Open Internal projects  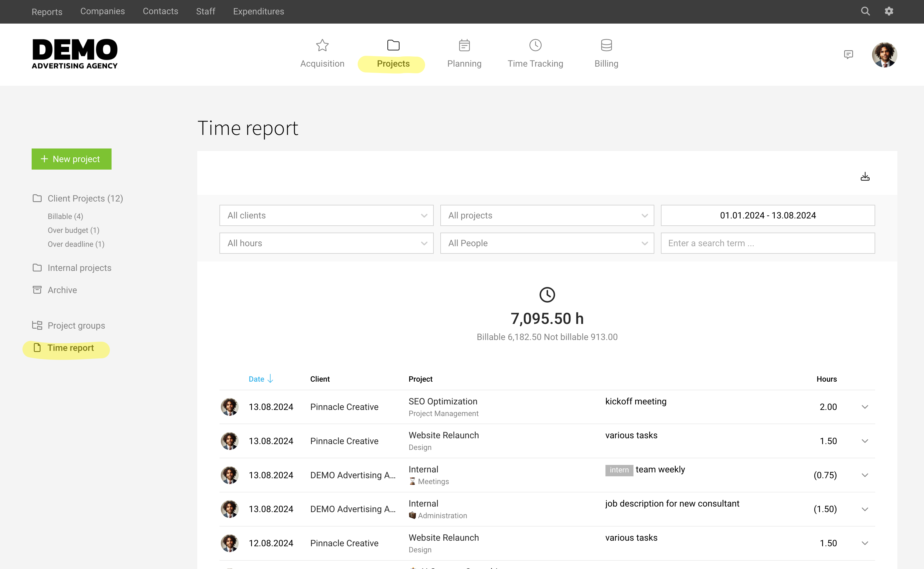click(x=79, y=268)
